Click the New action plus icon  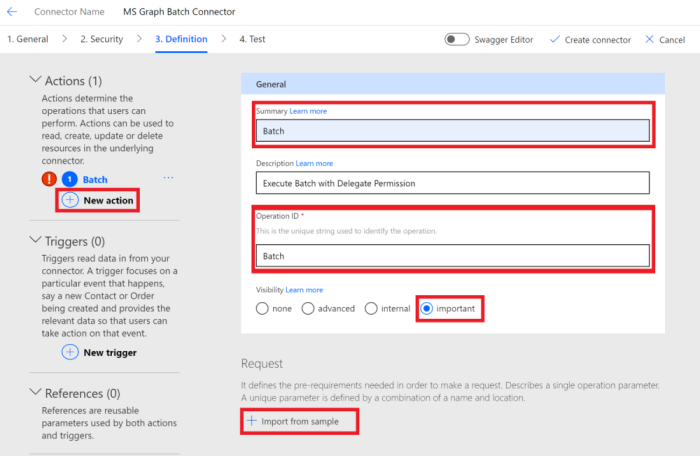[x=70, y=200]
